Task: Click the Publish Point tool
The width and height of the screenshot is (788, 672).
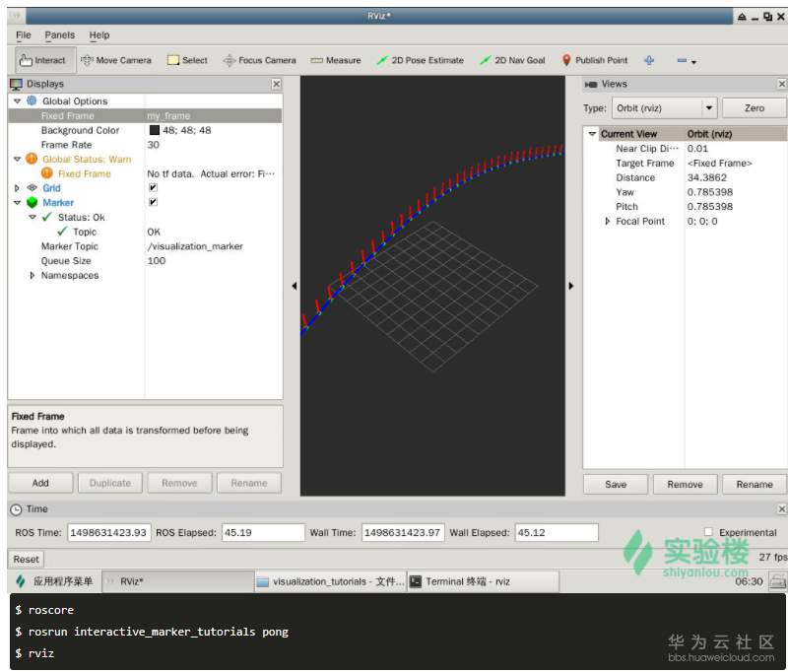Action: click(594, 60)
